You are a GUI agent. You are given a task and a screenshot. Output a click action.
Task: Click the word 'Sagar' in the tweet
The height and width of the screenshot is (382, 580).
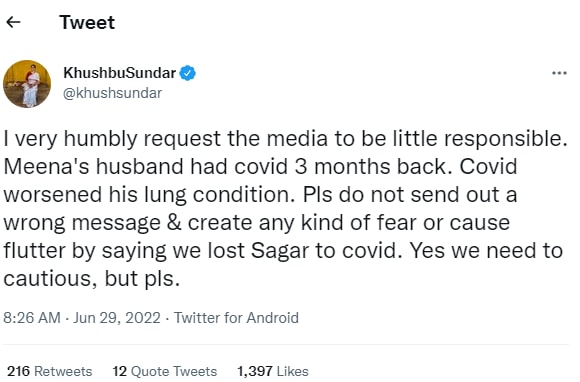tap(280, 251)
